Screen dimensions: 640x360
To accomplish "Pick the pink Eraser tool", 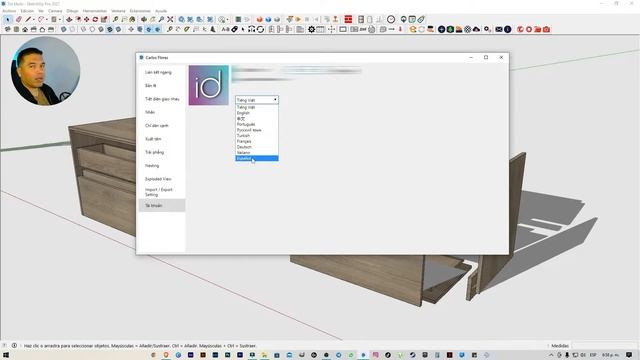I will click(x=19, y=19).
